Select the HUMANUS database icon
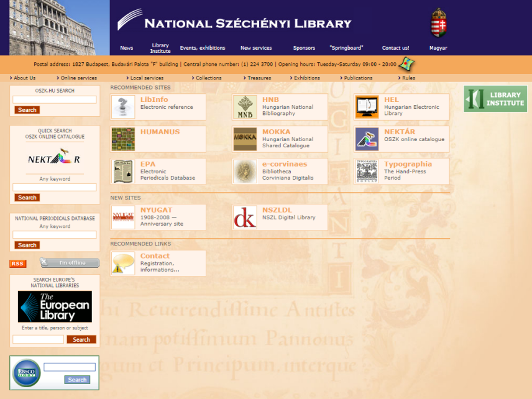The image size is (532, 399). tap(122, 139)
